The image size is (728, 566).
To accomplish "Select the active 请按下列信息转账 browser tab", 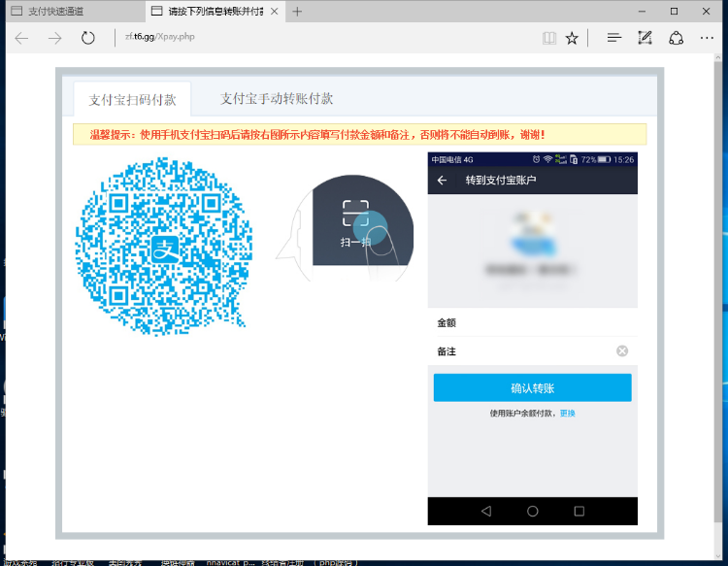I will 215,11.
